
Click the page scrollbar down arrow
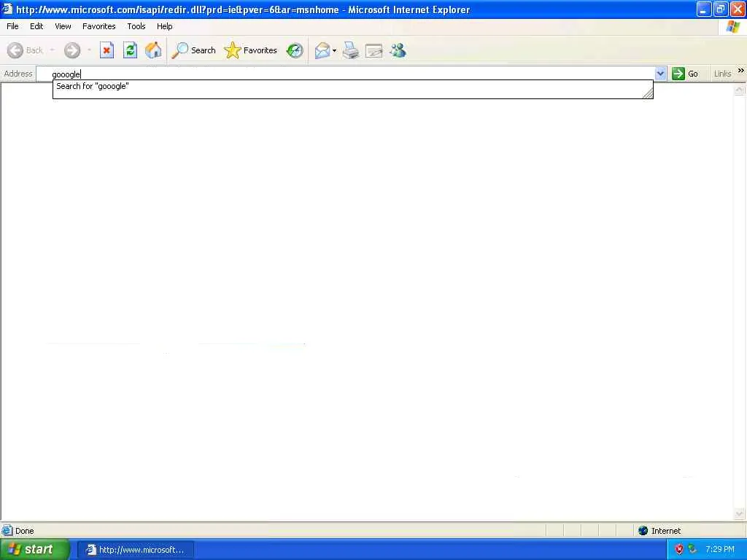[x=739, y=513]
